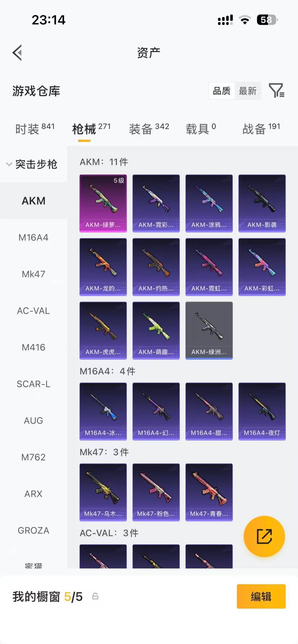Open the level 5 AKM-绿萝 skin
This screenshot has height=644, width=298.
point(103,203)
